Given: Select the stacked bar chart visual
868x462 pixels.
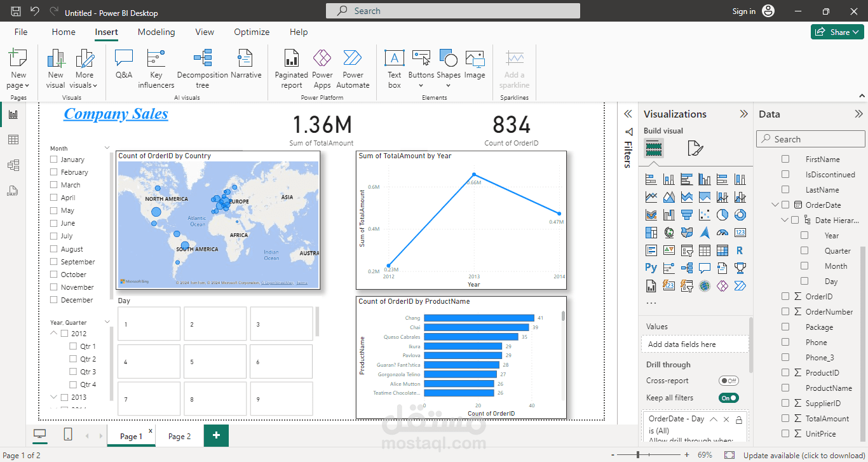Looking at the screenshot, I should point(651,179).
